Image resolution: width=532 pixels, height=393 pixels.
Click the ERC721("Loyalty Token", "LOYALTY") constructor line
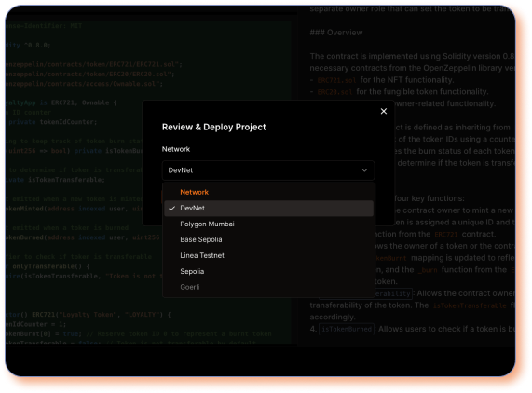(89, 315)
